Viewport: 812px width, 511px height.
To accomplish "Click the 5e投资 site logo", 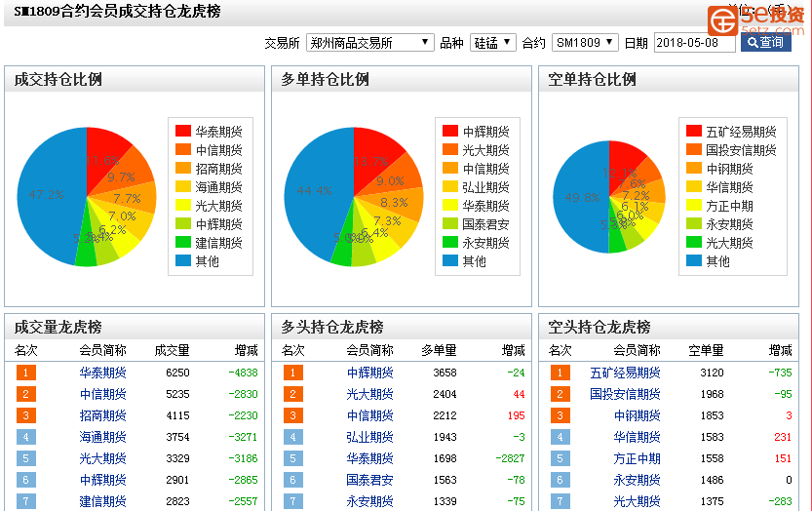I will coord(757,20).
